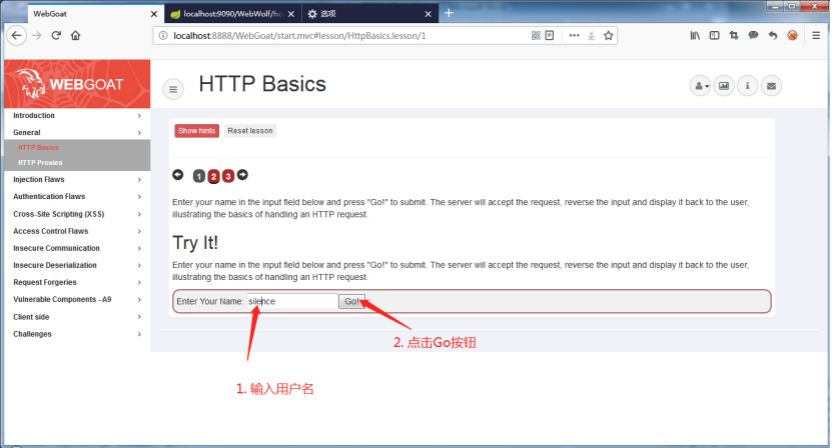The image size is (832, 448).
Task: Close the WebGoat tab
Action: point(154,14)
